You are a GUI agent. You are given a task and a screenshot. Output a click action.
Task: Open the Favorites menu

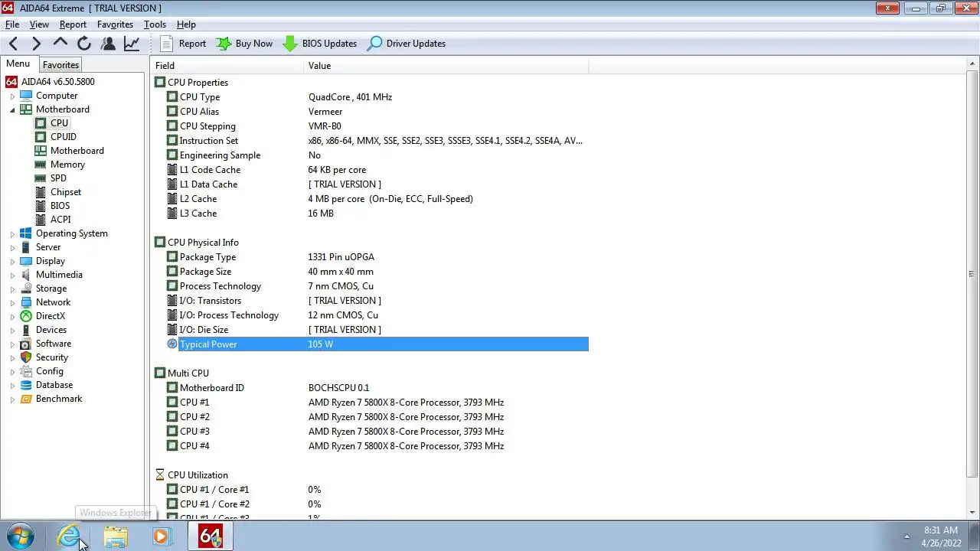point(115,24)
